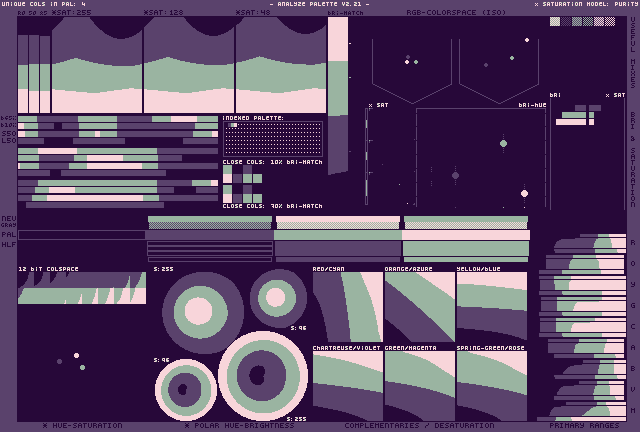Image resolution: width=640 pixels, height=432 pixels.
Task: Click the green dot in BRI-HUE plot
Action: click(x=503, y=143)
